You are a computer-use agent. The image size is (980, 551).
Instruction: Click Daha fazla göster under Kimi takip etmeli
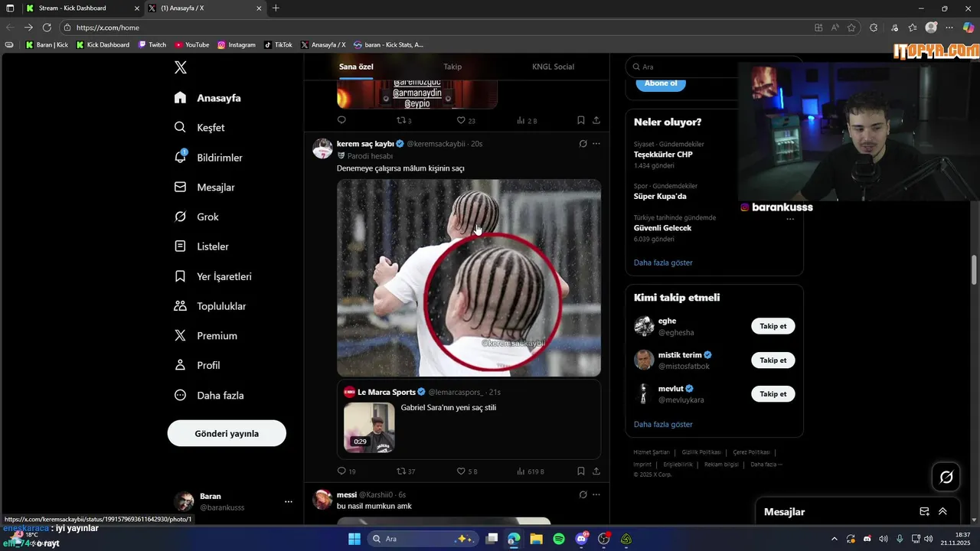point(663,424)
